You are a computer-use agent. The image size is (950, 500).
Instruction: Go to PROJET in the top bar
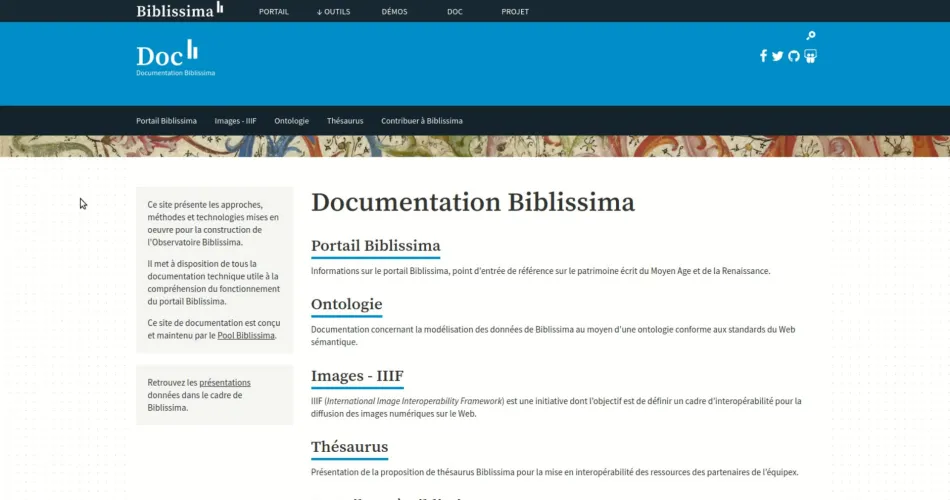(515, 12)
